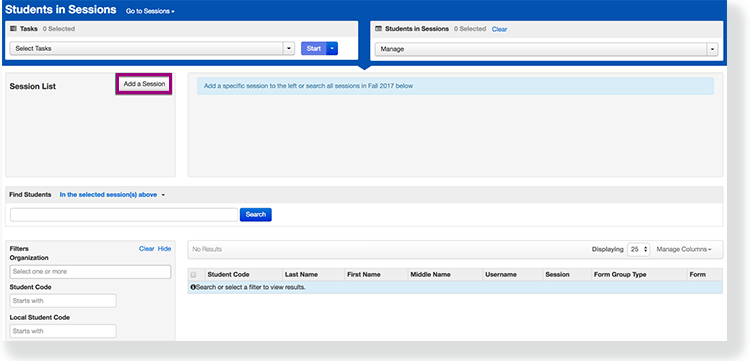Click the Find Students search field
This screenshot has height=361, width=750.
click(x=124, y=215)
